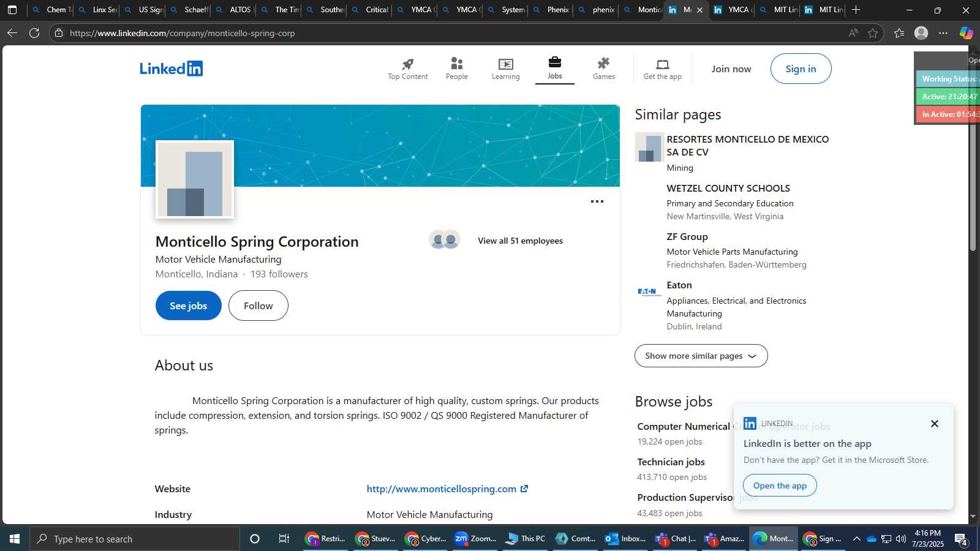Switch to the Critical browser tab

coord(369,10)
